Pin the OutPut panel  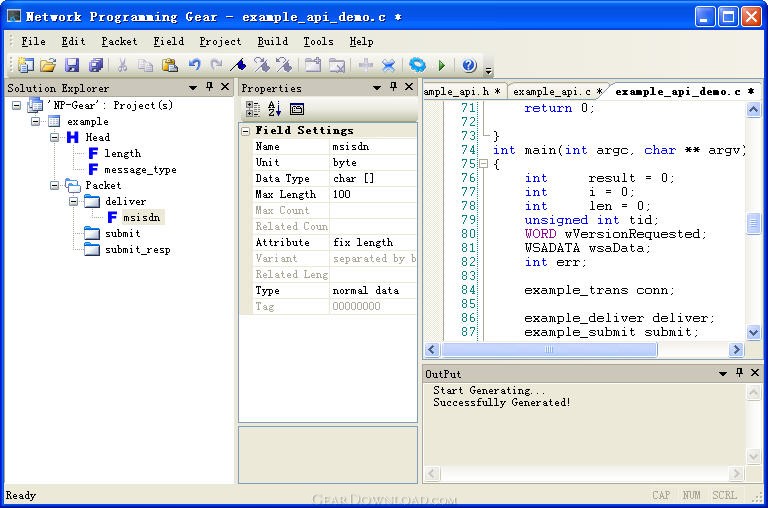pyautogui.click(x=739, y=373)
